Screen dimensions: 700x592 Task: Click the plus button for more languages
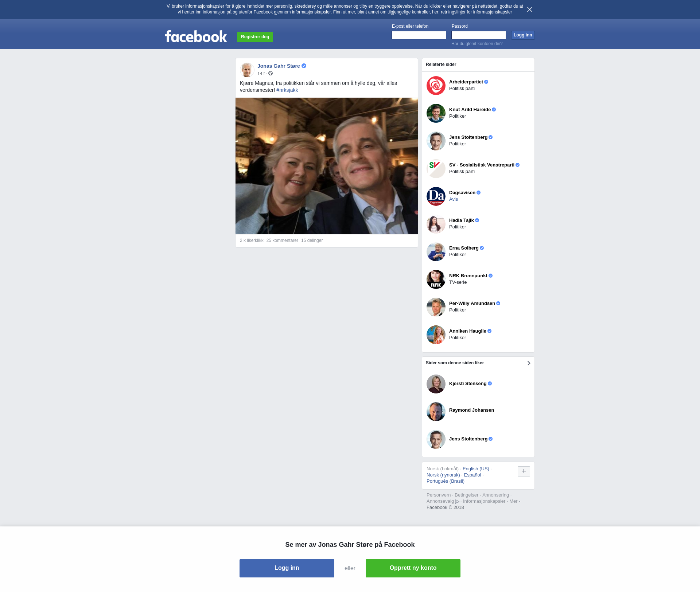pyautogui.click(x=524, y=471)
